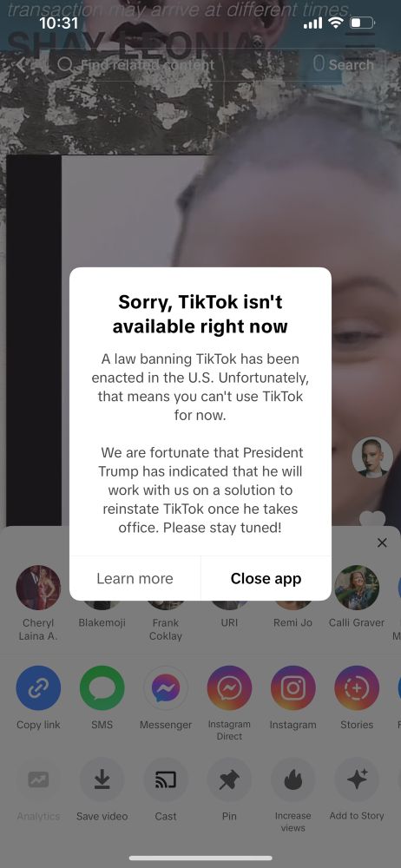Choose contact Calli Graver avatar
This screenshot has width=401, height=868.
(x=357, y=588)
